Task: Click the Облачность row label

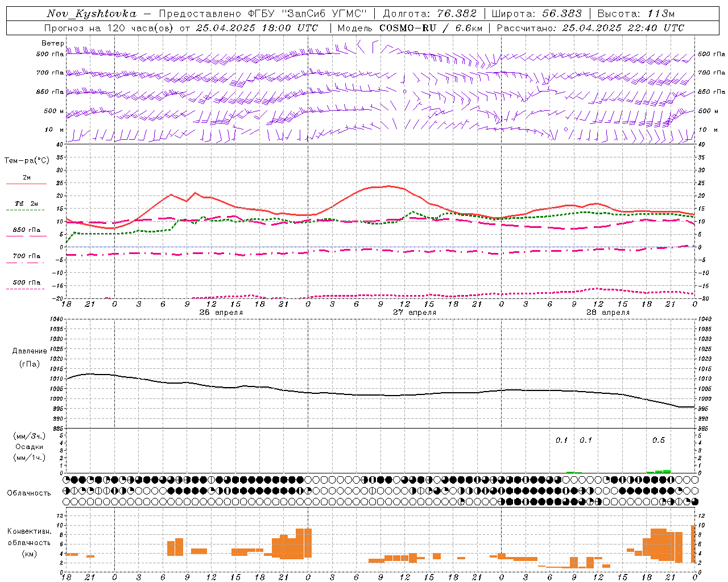Action: point(29,493)
